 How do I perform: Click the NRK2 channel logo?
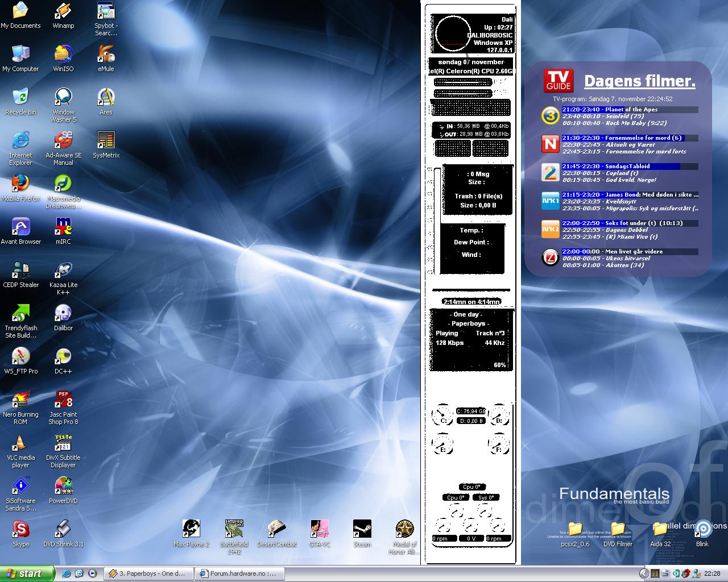pos(550,229)
